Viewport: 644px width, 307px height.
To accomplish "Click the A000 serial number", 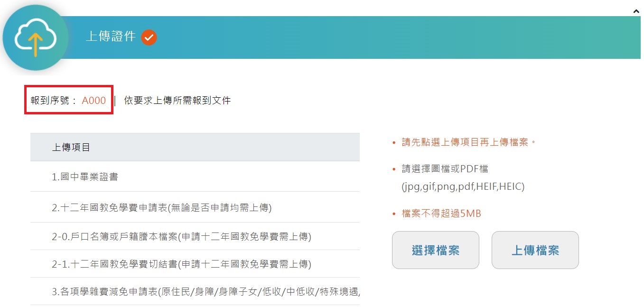I will point(94,101).
